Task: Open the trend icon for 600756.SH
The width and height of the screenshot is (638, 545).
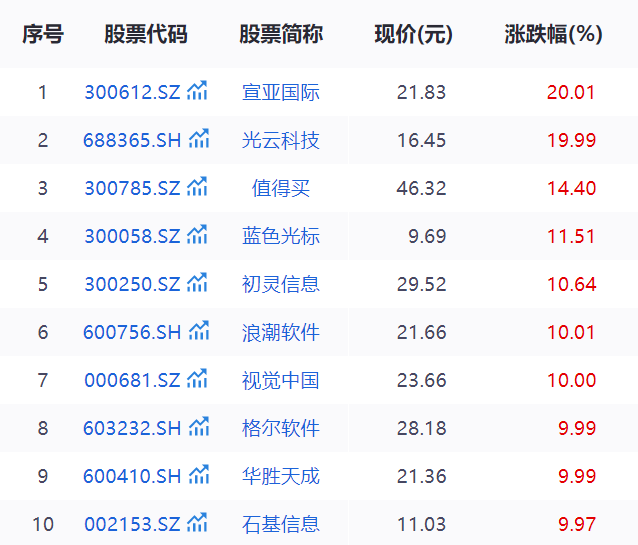Action: pyautogui.click(x=199, y=331)
